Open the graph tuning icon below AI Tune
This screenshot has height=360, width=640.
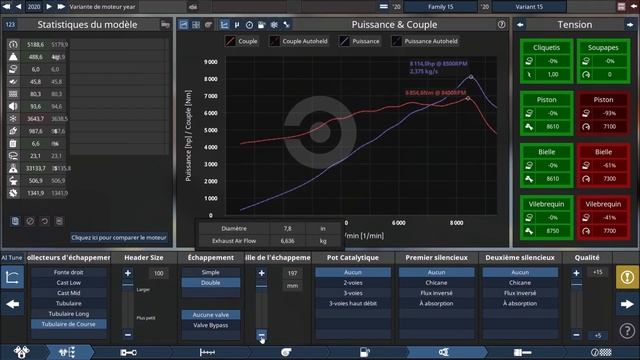(12, 278)
